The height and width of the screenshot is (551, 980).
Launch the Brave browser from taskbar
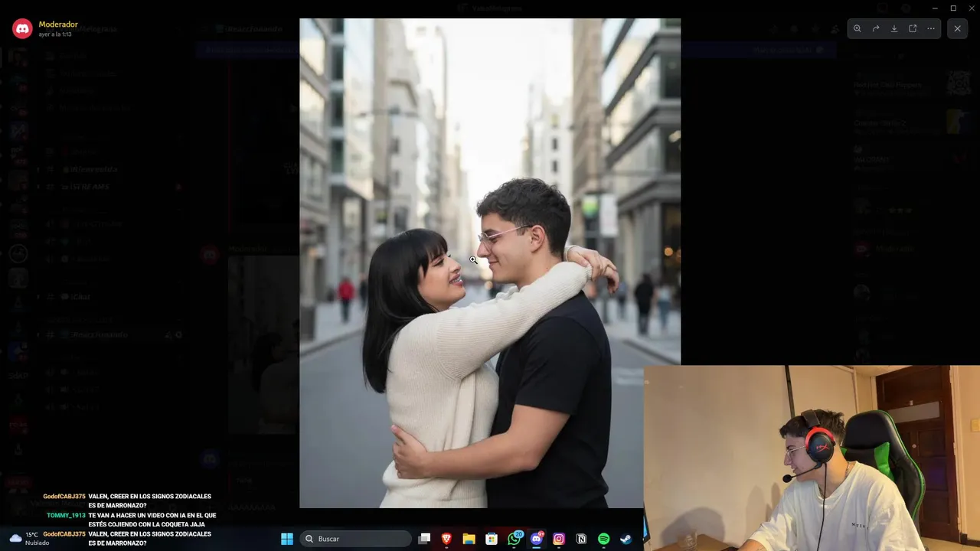tap(446, 539)
